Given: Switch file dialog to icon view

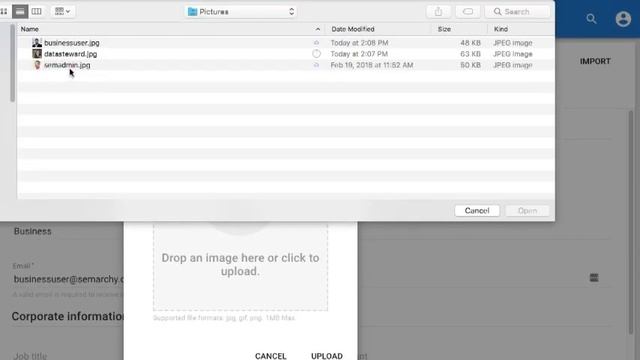Looking at the screenshot, I should point(4,11).
